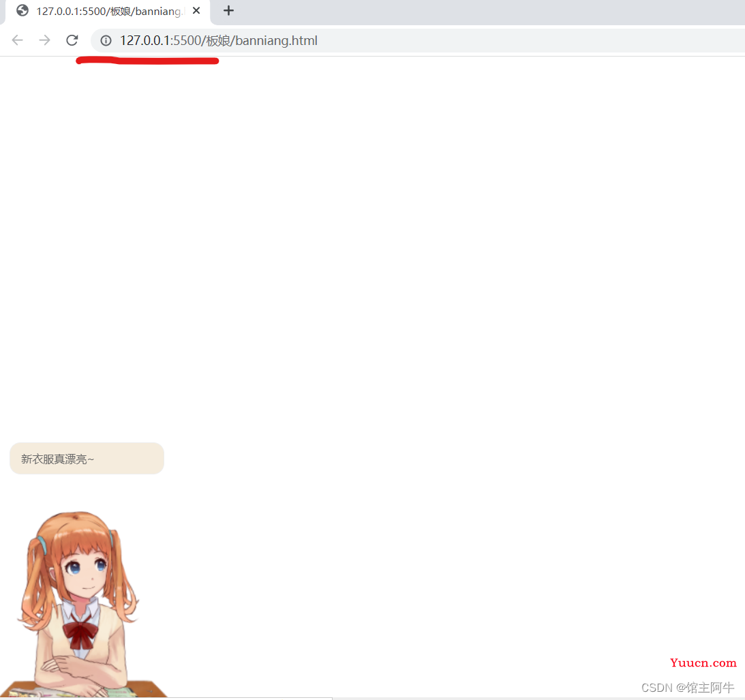Reload the page with the refresh icon
Screen dimensions: 745x700
[72, 40]
